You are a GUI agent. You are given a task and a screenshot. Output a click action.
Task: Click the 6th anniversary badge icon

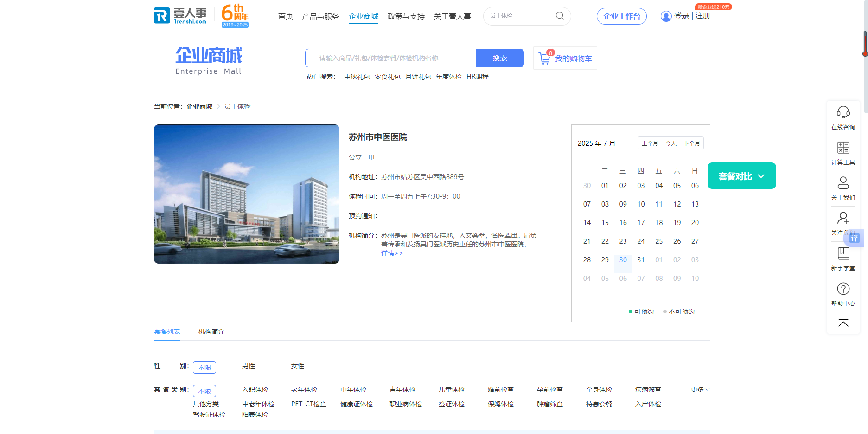tap(235, 16)
